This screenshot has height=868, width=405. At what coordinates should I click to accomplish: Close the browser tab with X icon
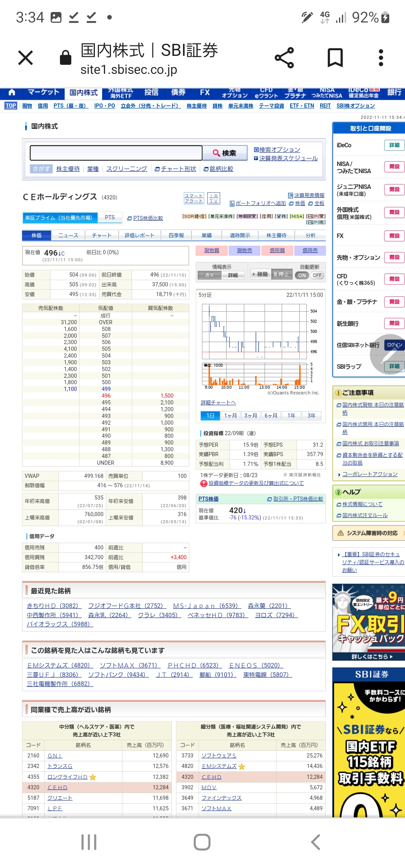25,58
